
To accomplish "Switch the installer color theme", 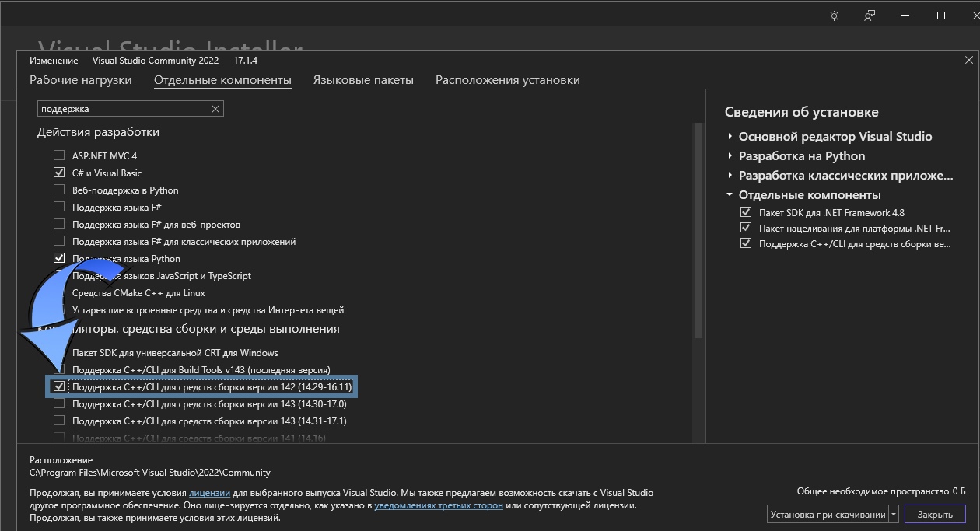I will 834,15.
